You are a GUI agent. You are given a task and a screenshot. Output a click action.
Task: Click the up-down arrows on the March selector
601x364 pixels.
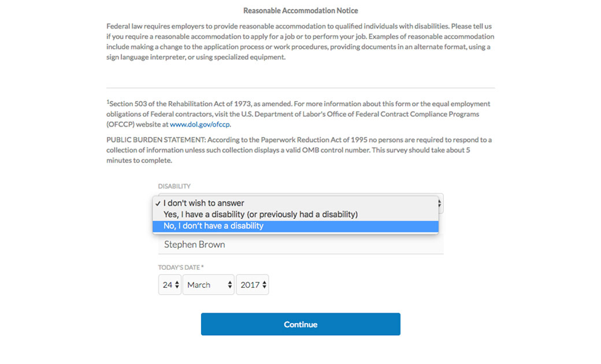[229, 285]
